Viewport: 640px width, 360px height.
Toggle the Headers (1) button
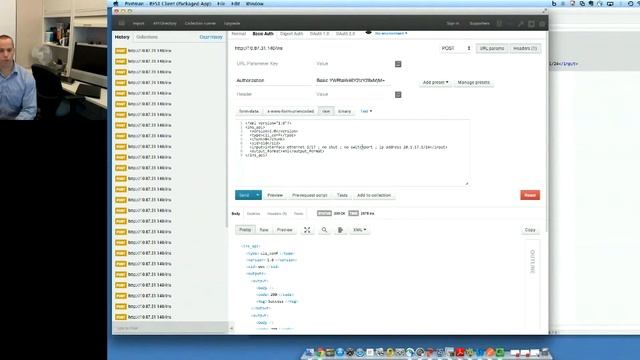(525, 49)
